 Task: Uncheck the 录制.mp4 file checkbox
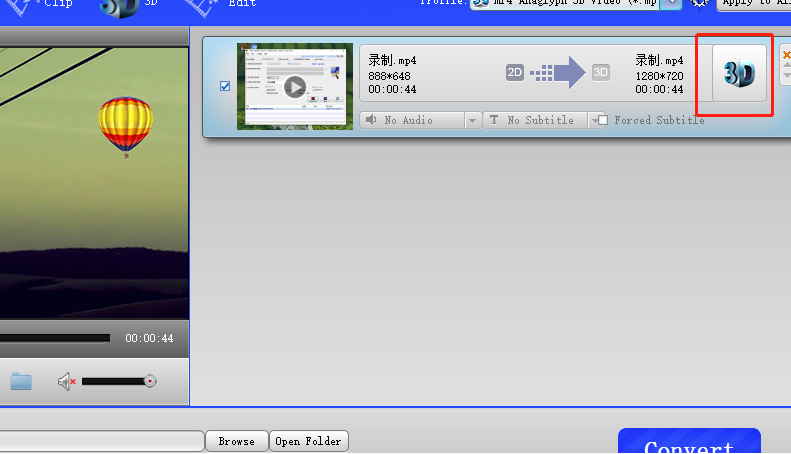point(225,86)
